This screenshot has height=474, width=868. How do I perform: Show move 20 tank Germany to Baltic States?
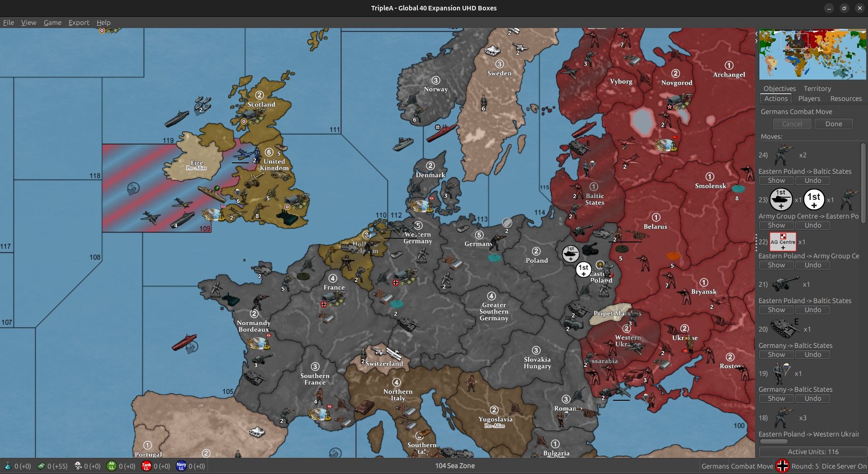(x=776, y=355)
